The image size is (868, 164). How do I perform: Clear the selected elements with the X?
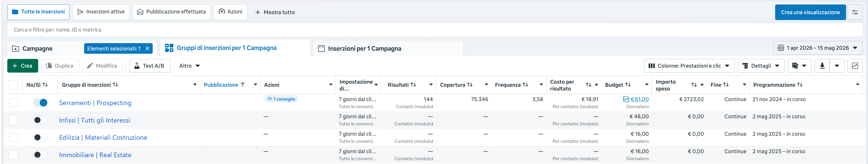click(x=147, y=49)
